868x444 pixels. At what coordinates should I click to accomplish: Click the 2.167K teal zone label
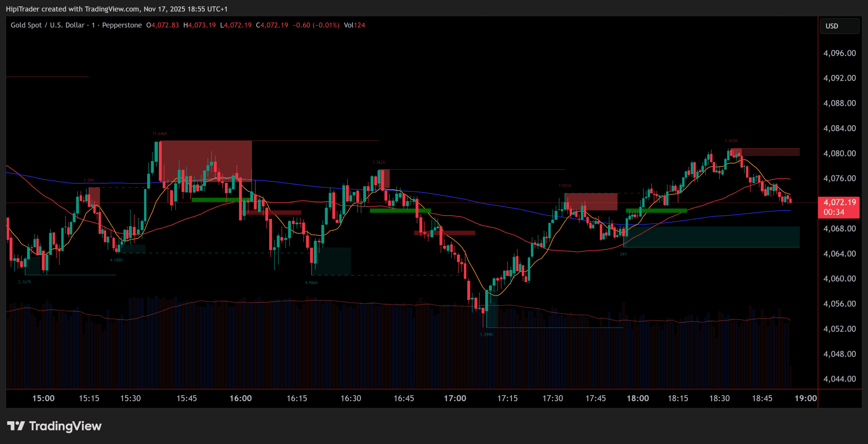click(25, 282)
